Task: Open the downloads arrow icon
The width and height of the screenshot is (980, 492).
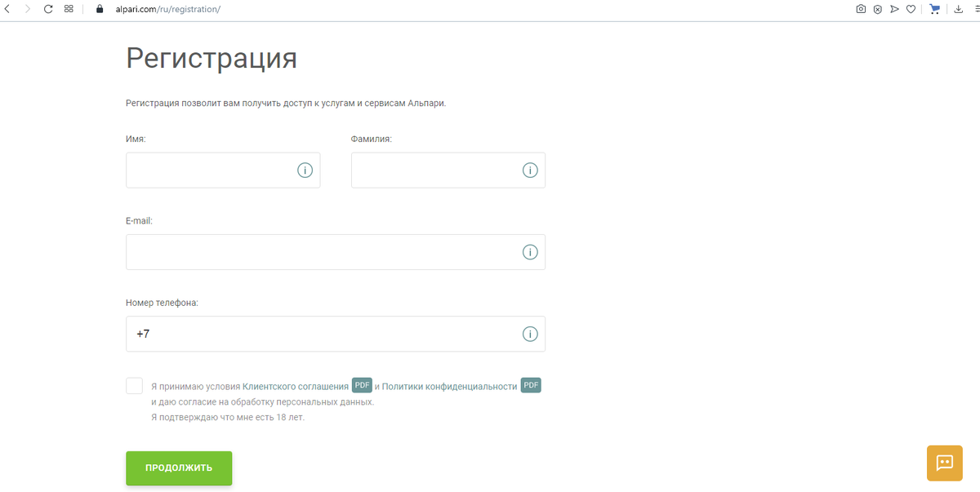Action: pyautogui.click(x=958, y=9)
